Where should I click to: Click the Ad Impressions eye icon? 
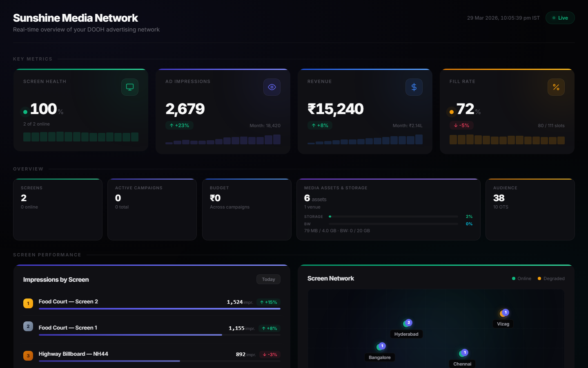point(272,87)
